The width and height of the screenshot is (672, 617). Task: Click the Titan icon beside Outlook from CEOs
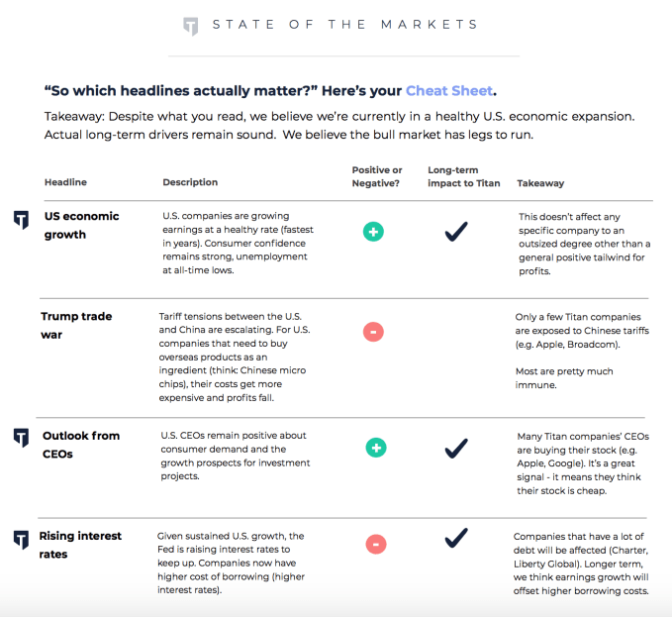pyautogui.click(x=20, y=438)
